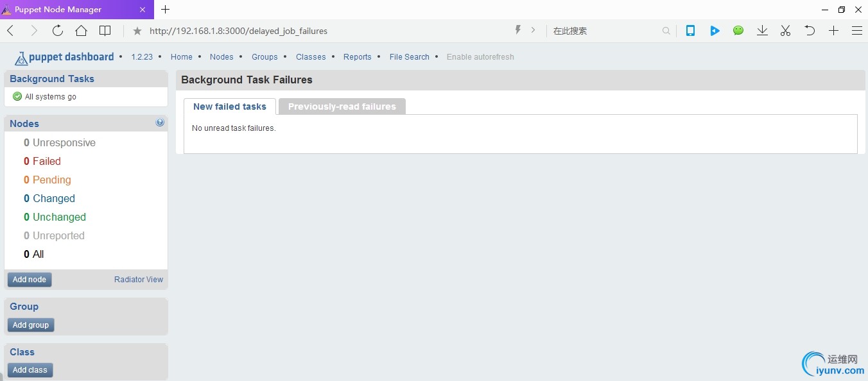Click the Add group button

(x=31, y=325)
